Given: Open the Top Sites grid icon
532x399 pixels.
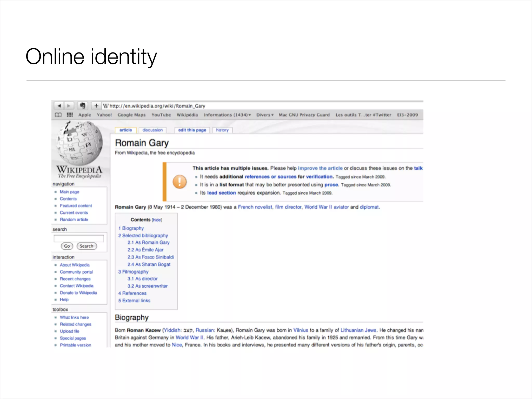Looking at the screenshot, I should [70, 115].
